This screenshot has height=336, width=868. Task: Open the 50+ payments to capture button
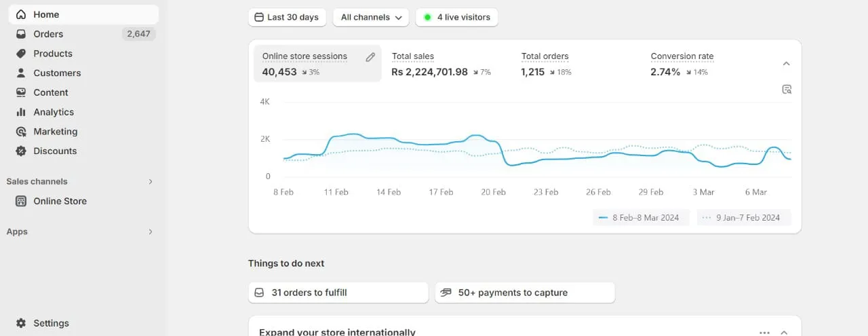click(525, 293)
